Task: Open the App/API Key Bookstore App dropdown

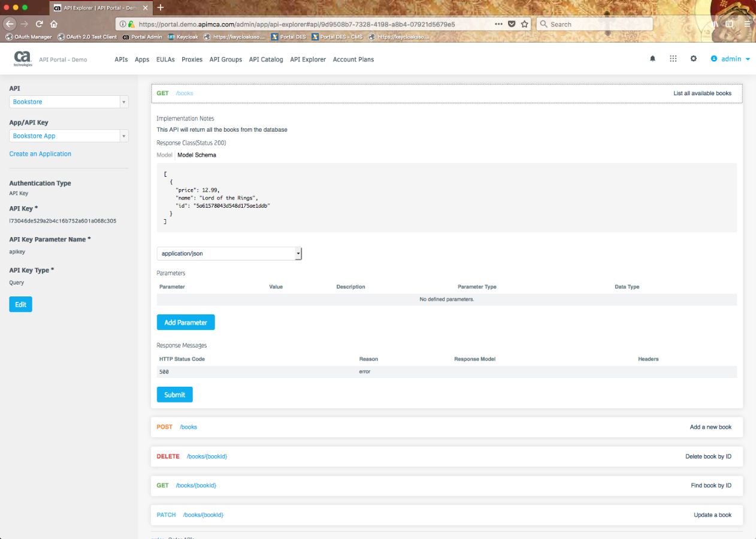Action: coord(69,136)
